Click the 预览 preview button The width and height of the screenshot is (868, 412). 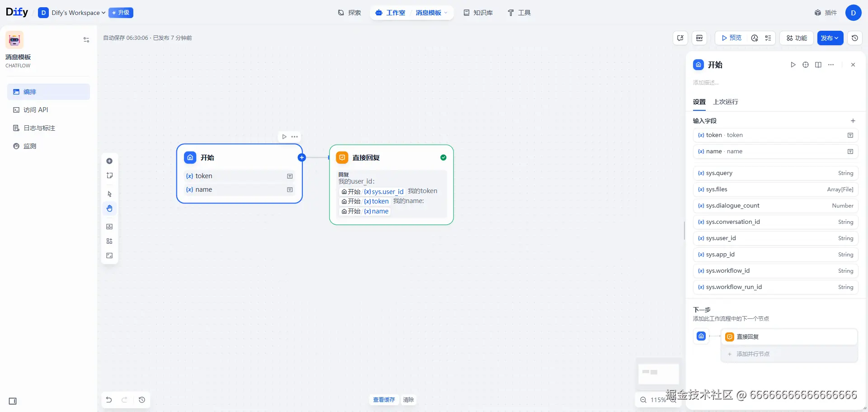coord(731,38)
